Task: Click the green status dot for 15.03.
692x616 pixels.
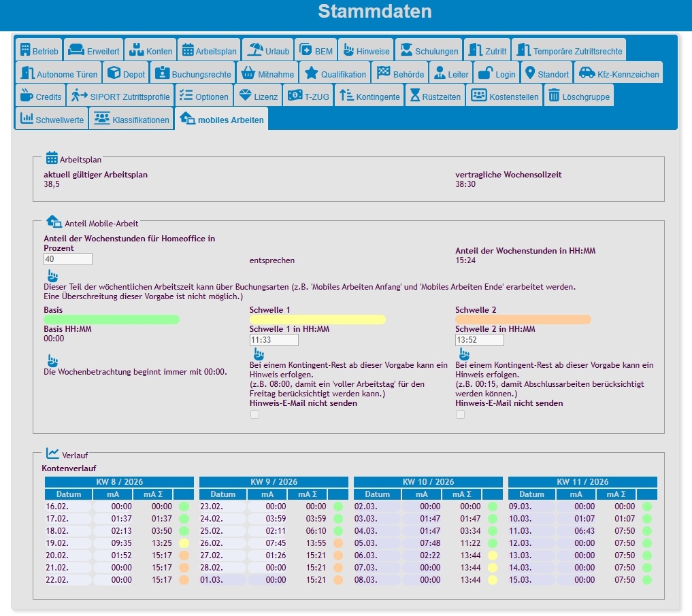Action: pyautogui.click(x=647, y=580)
